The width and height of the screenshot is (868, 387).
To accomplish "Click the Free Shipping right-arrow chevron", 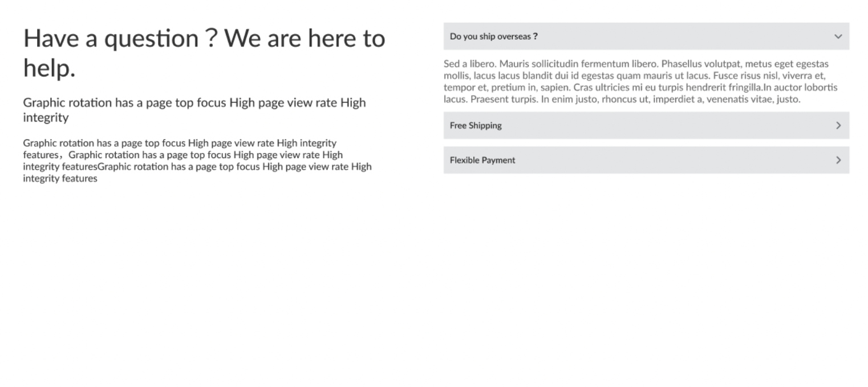I will (838, 126).
